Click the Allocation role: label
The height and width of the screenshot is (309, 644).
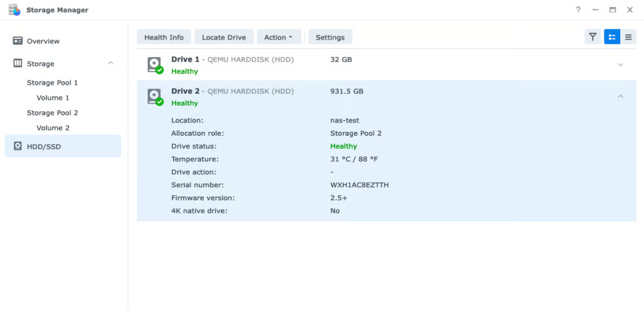coord(197,133)
